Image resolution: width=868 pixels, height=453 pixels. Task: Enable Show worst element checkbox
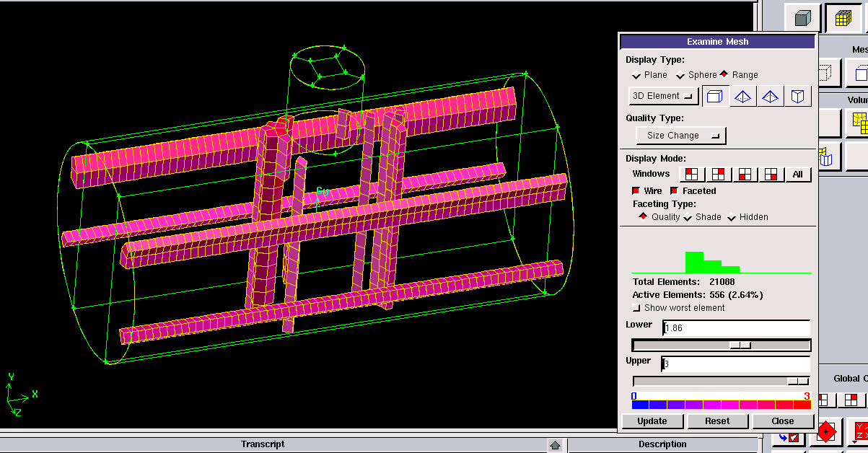click(x=636, y=308)
